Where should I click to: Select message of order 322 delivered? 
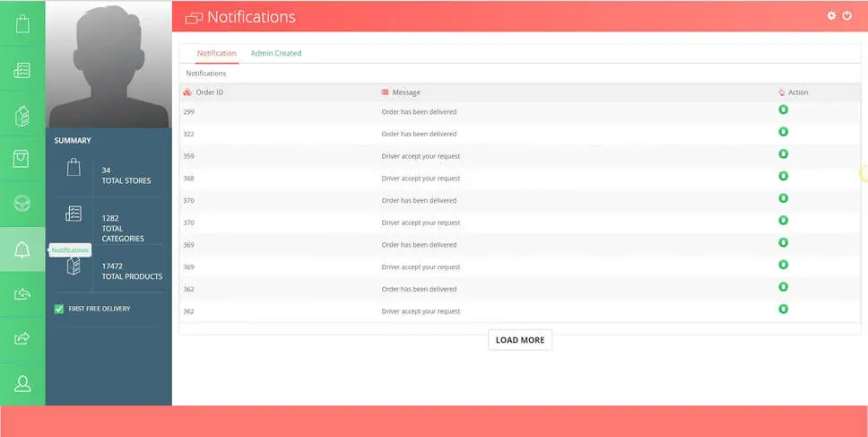click(419, 134)
